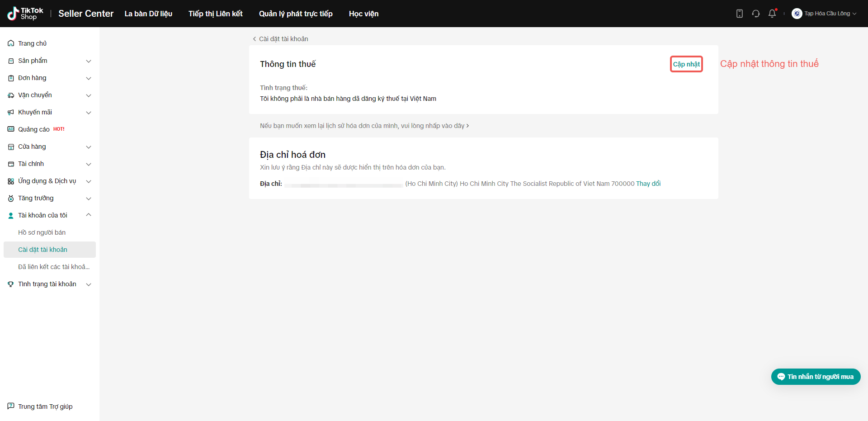The image size is (868, 421).
Task: Open the invoice history link
Action: click(x=364, y=126)
